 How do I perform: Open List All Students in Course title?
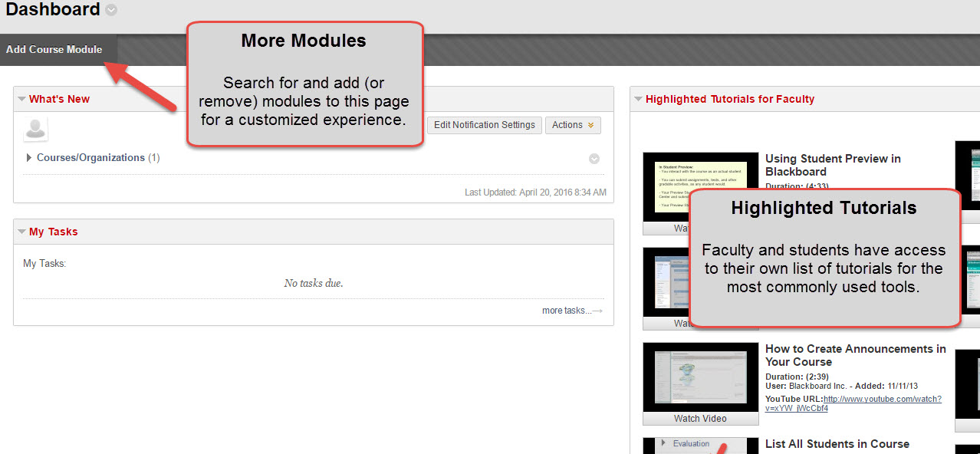click(x=837, y=444)
